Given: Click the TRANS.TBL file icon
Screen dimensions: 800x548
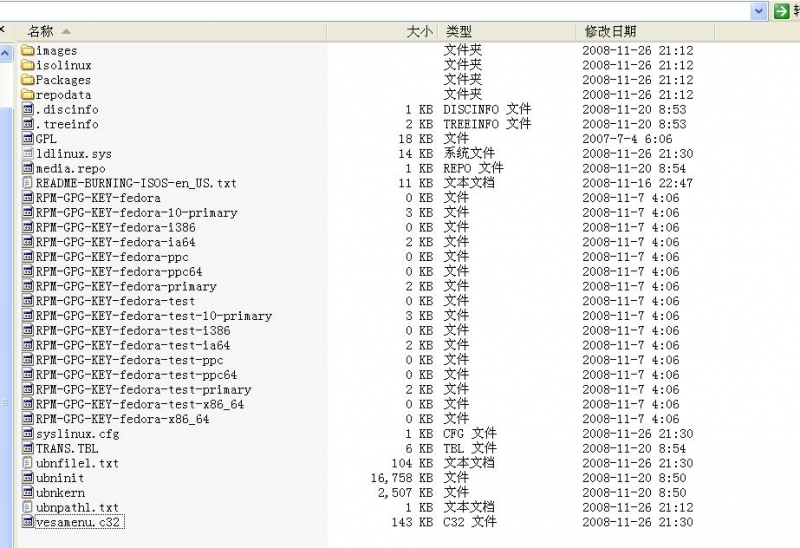Looking at the screenshot, I should click(28, 449).
